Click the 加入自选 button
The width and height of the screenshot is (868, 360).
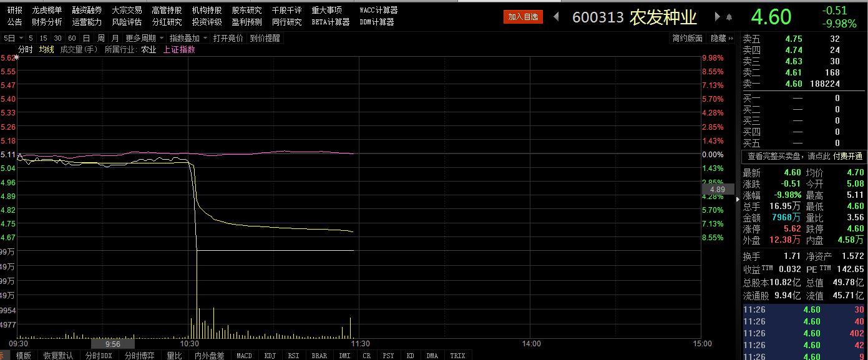(x=523, y=17)
